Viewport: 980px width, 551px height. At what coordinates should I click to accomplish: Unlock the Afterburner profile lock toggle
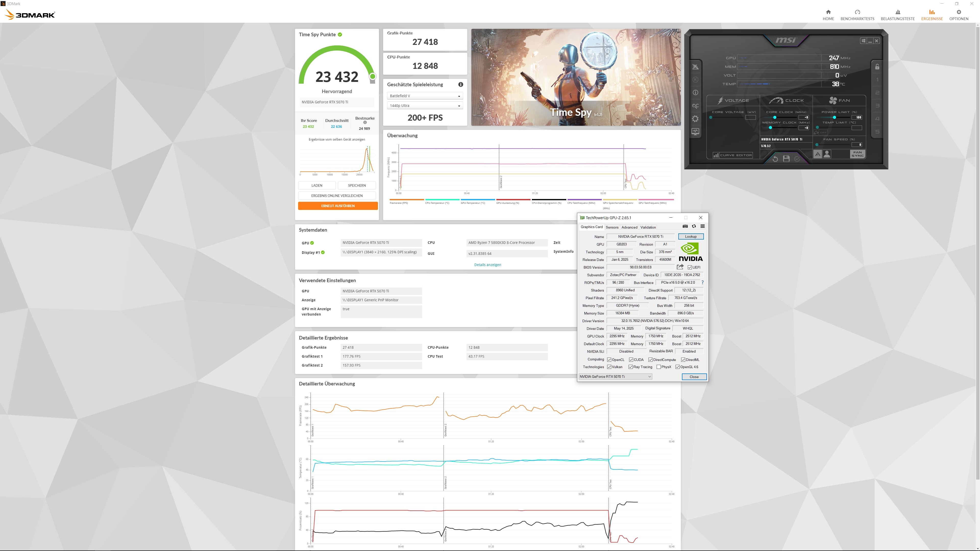[x=877, y=66]
